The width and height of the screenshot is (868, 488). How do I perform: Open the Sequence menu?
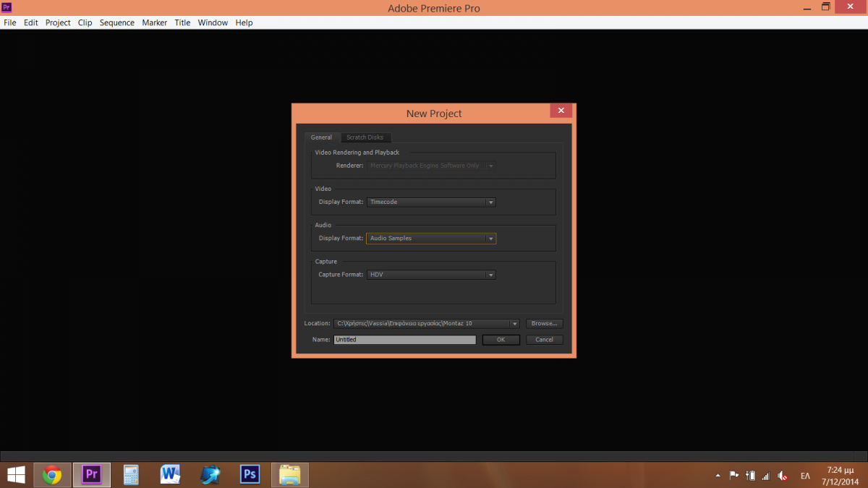117,22
